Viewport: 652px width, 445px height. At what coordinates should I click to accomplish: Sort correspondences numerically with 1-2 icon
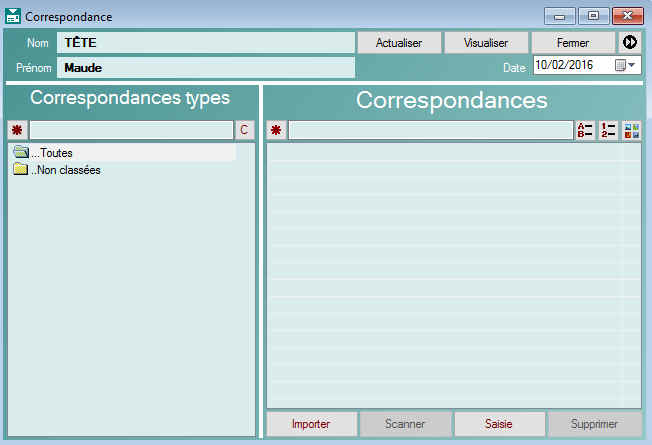(x=608, y=131)
